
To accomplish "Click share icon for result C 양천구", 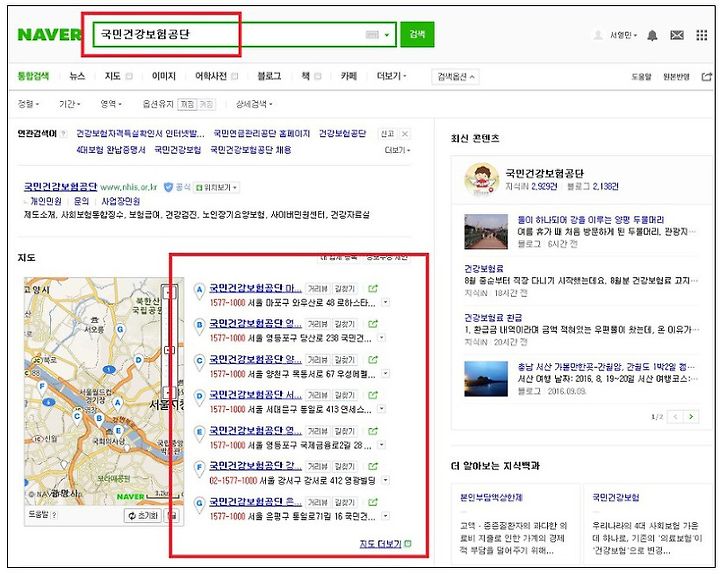I will (x=373, y=360).
